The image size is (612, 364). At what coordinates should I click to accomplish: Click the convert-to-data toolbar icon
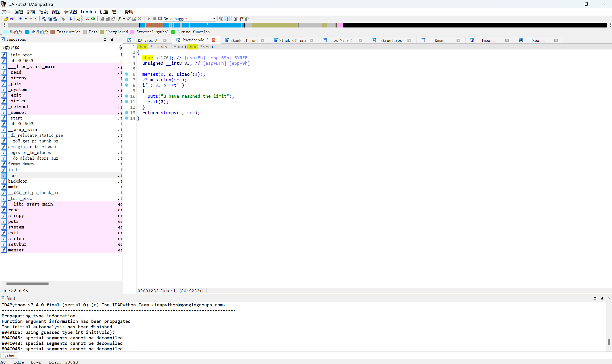tap(108, 19)
